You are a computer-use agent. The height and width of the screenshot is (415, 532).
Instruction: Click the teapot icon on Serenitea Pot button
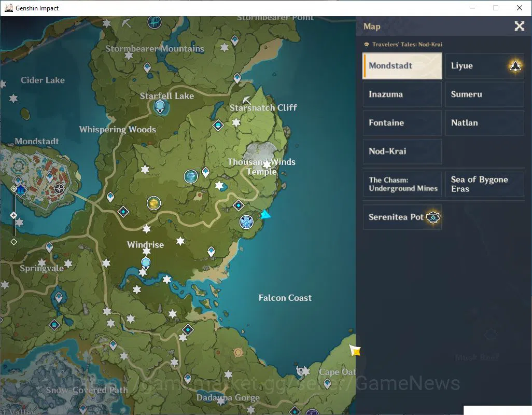click(x=433, y=217)
